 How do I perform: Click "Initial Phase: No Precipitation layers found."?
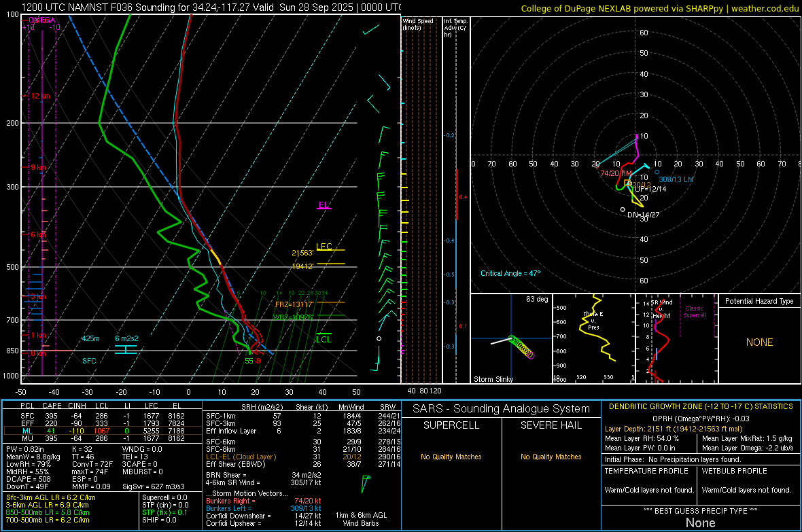coord(673,459)
